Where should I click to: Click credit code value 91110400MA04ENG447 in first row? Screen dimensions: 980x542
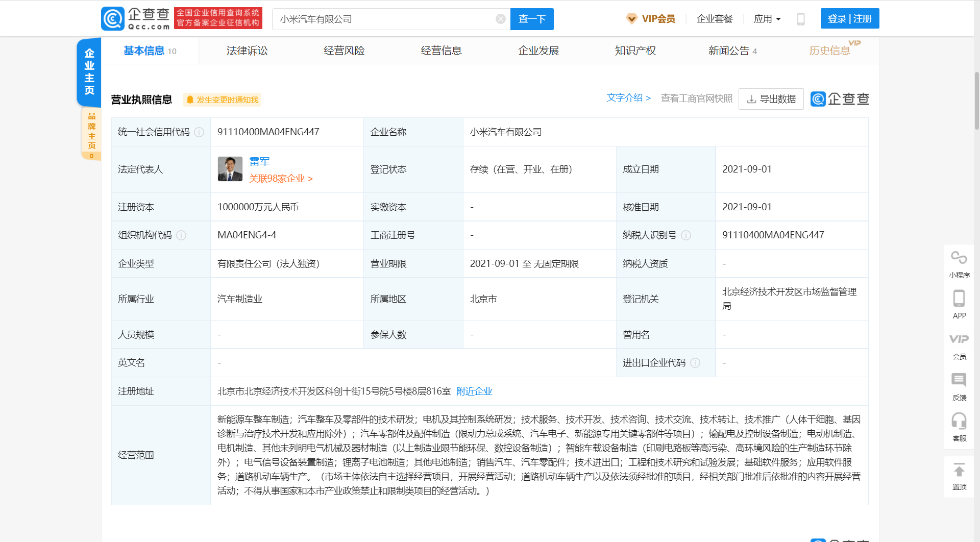(268, 132)
